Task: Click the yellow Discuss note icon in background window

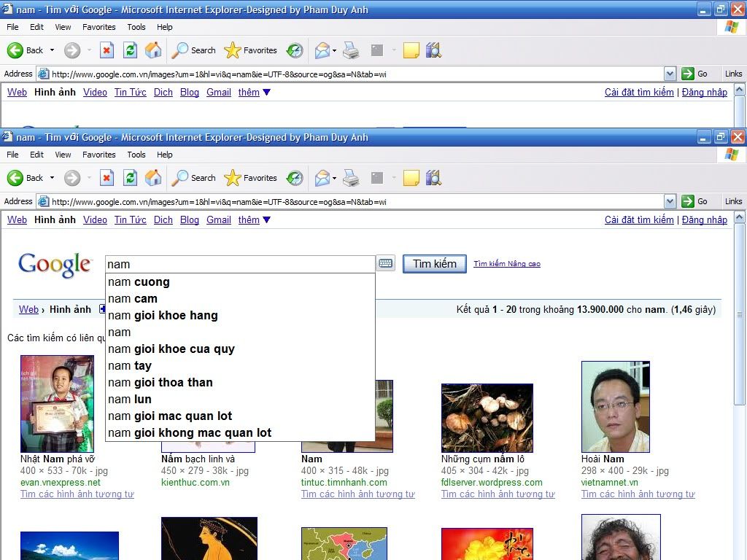Action: point(411,50)
